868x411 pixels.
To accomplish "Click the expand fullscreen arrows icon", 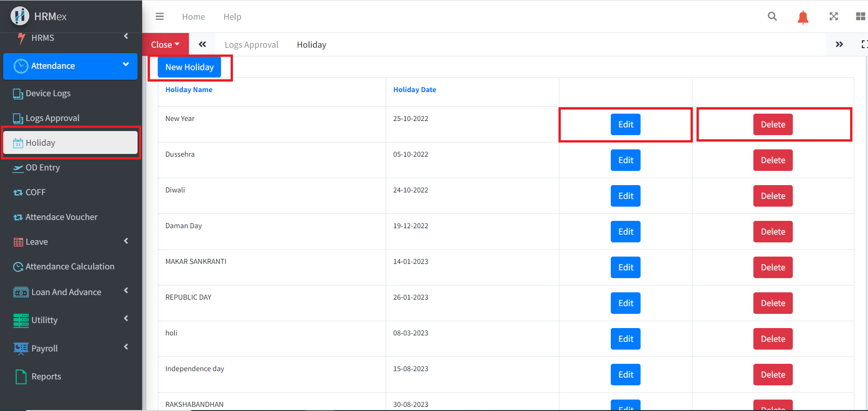I will pos(833,16).
